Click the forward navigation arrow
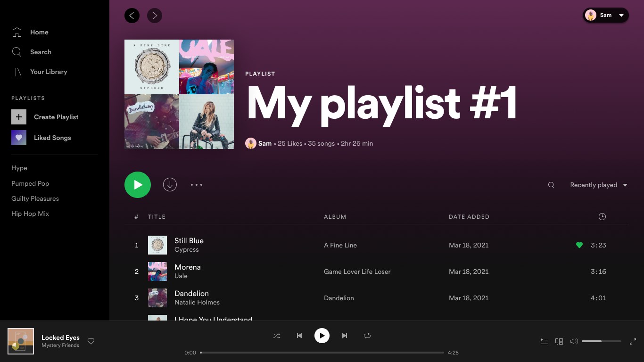The width and height of the screenshot is (644, 362). click(155, 16)
